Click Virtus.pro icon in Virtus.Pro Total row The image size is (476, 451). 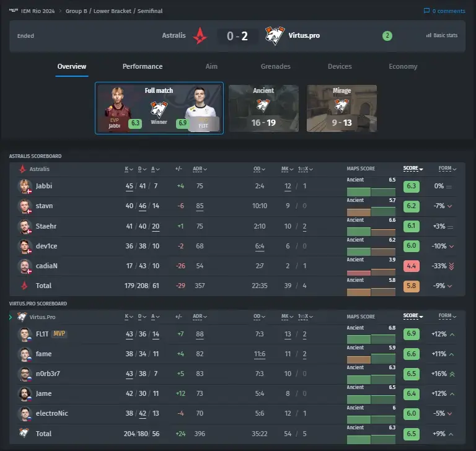pos(24,432)
